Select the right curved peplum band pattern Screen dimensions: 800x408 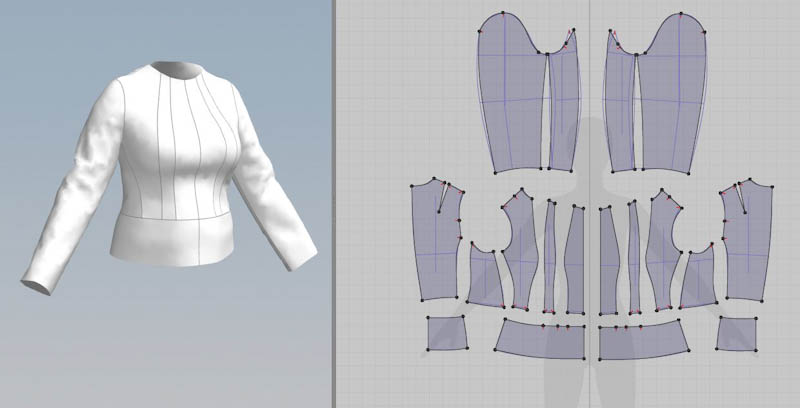pyautogui.click(x=644, y=340)
